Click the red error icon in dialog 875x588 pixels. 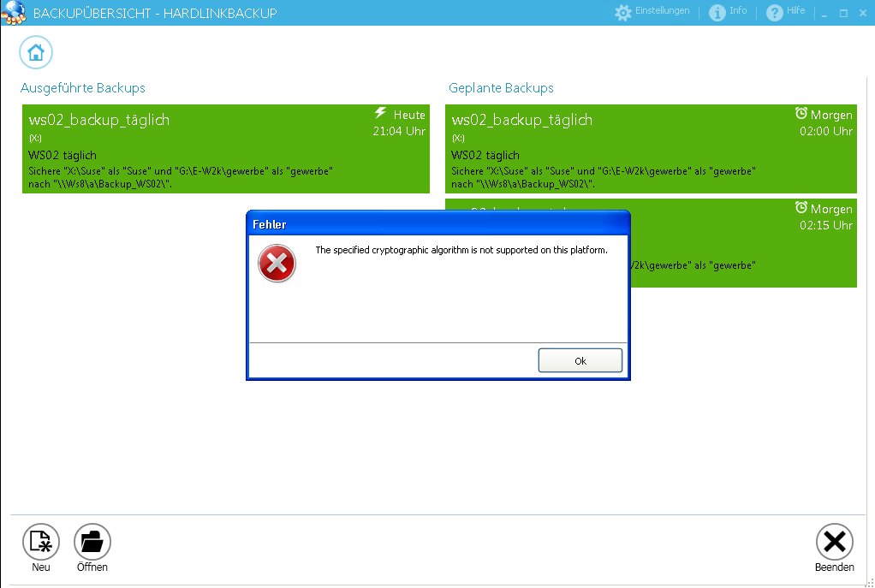(277, 264)
